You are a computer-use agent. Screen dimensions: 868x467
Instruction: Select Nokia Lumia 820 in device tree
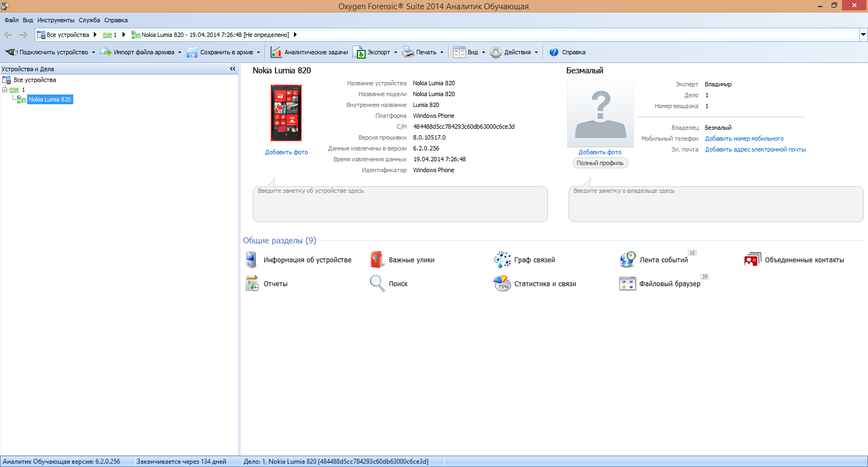[x=50, y=99]
